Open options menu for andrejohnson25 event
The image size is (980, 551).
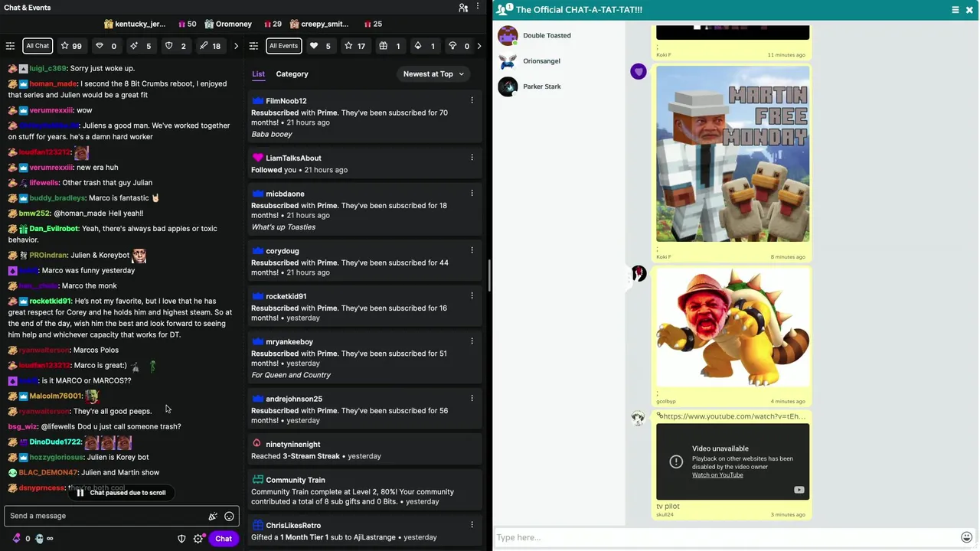[x=472, y=399]
